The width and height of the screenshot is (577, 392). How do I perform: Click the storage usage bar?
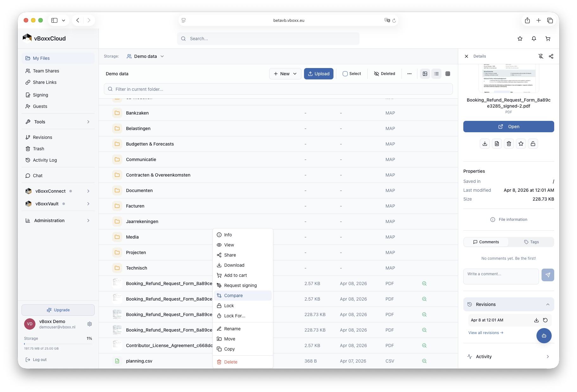58,344
